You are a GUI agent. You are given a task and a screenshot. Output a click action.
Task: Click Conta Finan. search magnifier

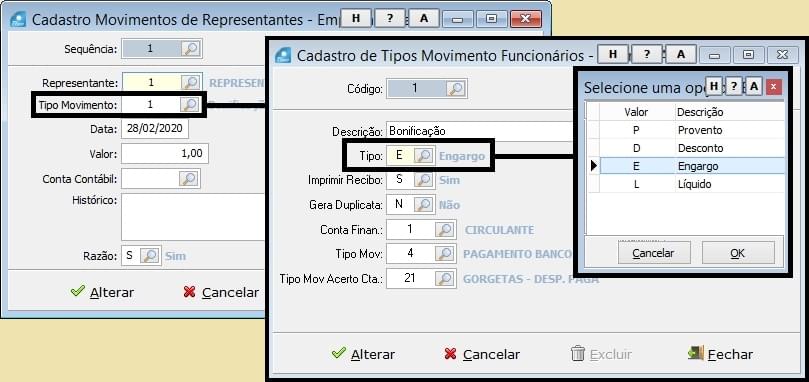coord(444,229)
